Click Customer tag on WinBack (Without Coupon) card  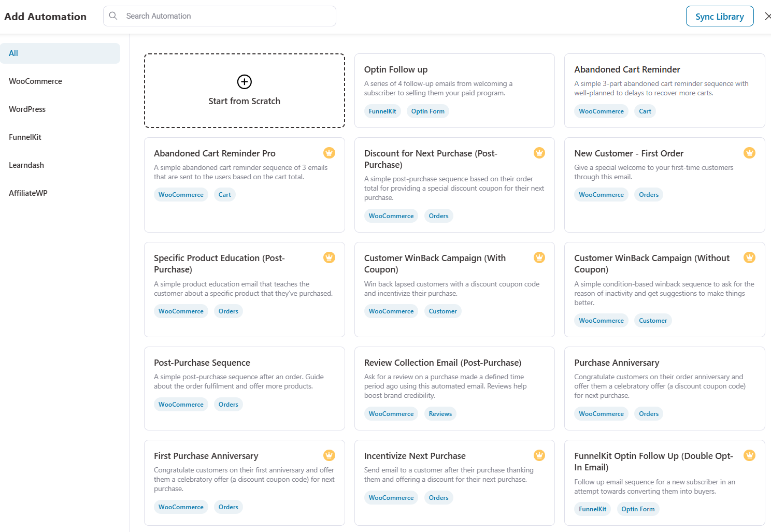click(653, 321)
